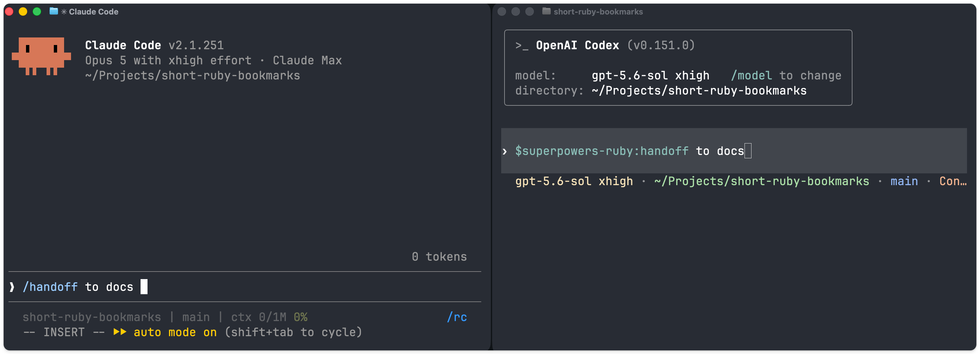Click the yellow fast-forward auto mode arrows

[x=120, y=332]
